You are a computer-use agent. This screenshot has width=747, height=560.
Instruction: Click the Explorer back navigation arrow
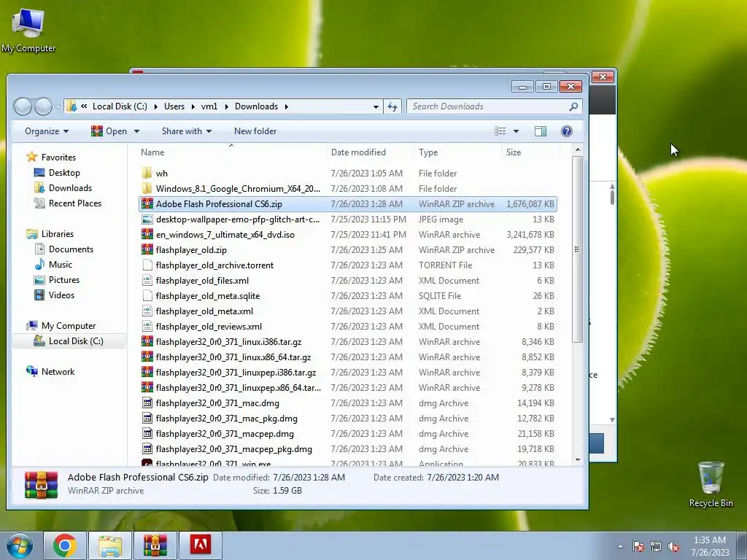pos(23,106)
